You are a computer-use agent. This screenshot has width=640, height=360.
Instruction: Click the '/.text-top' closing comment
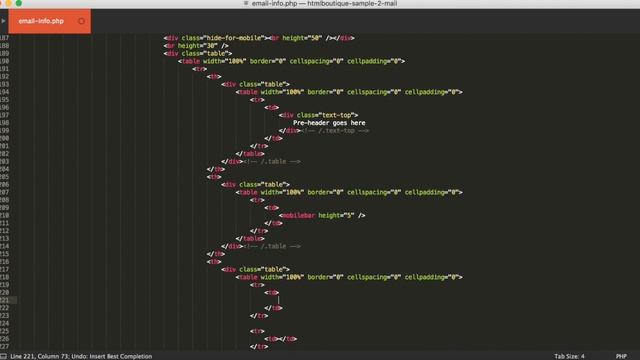(x=335, y=131)
